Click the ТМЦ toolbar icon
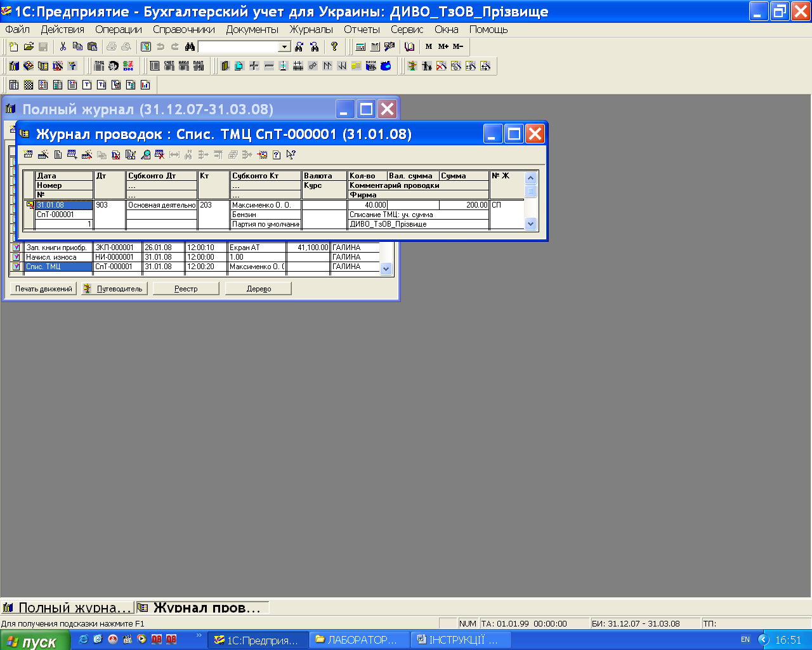The image size is (812, 650). point(100,65)
